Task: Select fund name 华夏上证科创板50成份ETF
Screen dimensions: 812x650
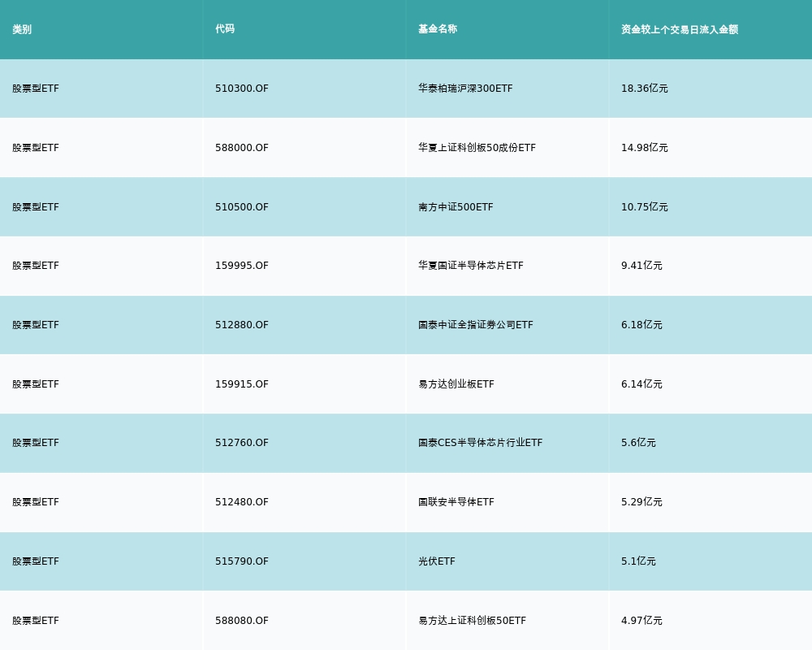Action: (x=477, y=148)
